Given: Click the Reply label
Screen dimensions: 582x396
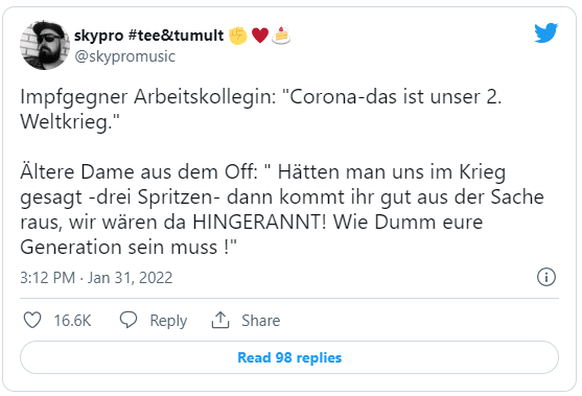Looking at the screenshot, I should (168, 321).
